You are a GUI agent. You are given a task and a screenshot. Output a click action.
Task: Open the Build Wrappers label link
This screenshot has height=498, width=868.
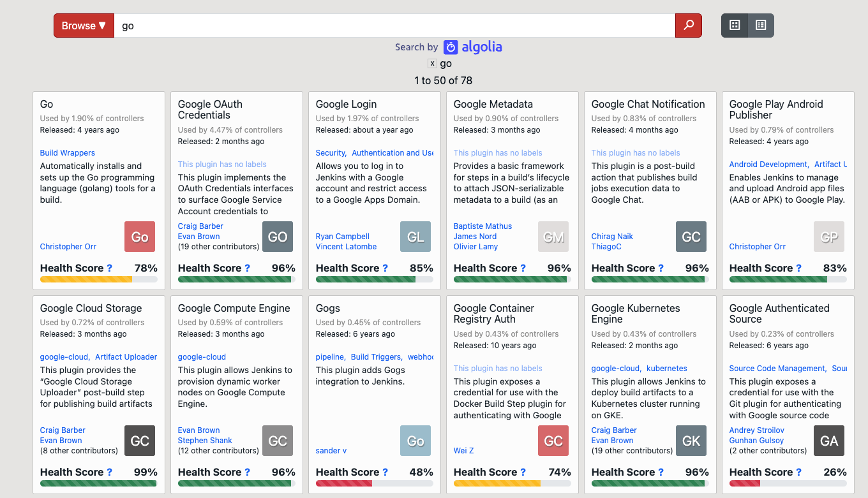click(x=67, y=152)
